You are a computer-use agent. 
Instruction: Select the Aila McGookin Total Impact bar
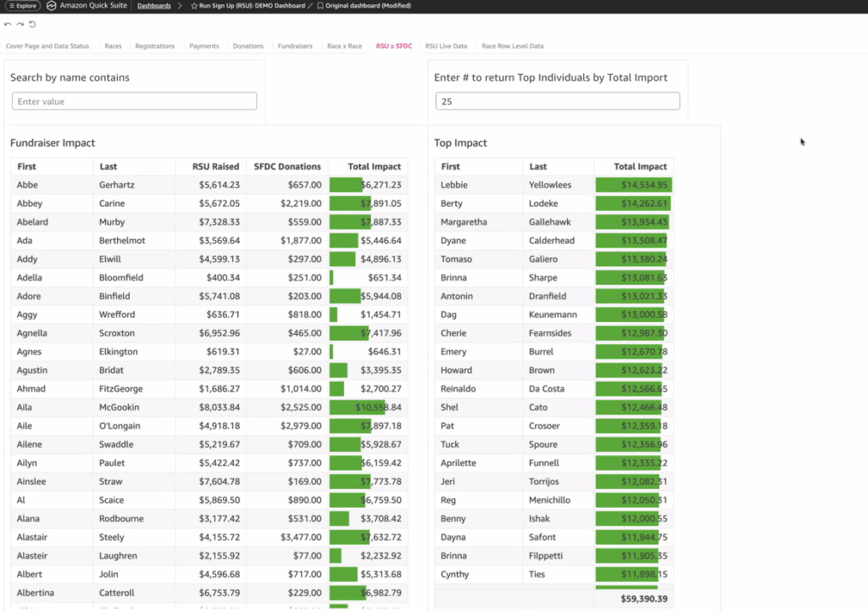357,408
